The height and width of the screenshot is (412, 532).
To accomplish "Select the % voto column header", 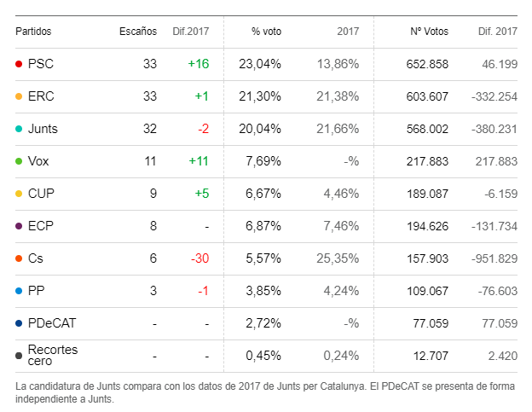I will 266,32.
